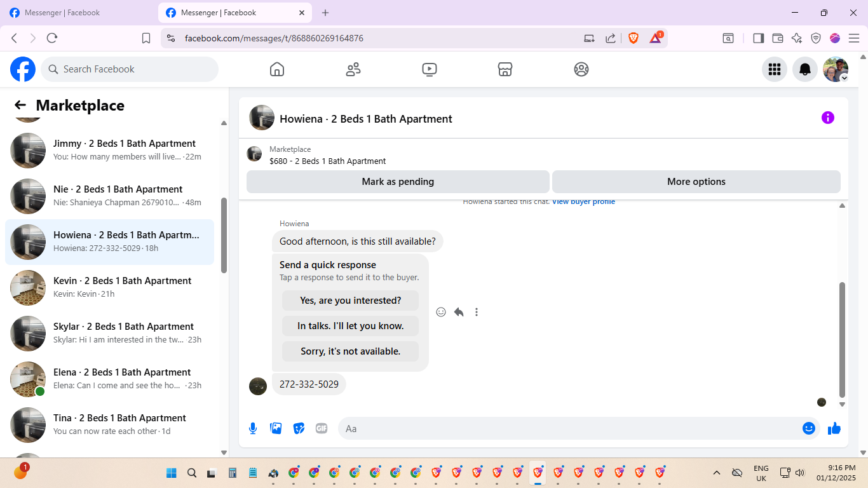Screen dimensions: 868x488
Task: Open Jimmy's apartment conversation
Action: [x=109, y=151]
